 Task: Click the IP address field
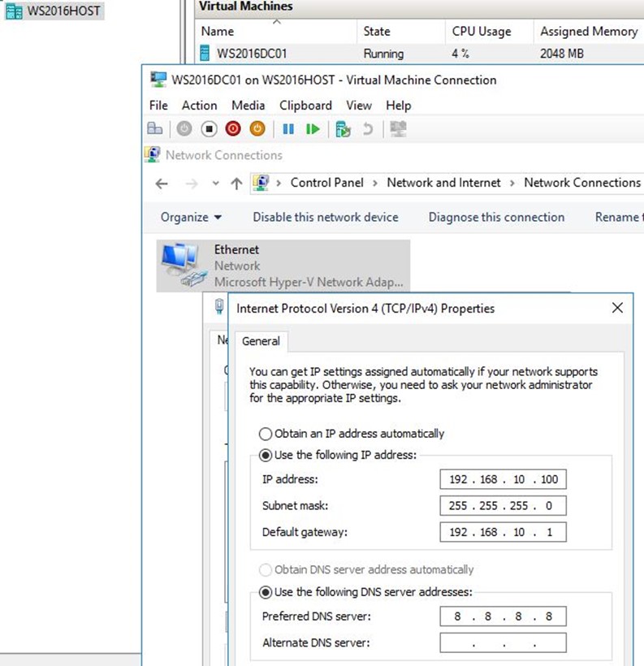pos(503,479)
